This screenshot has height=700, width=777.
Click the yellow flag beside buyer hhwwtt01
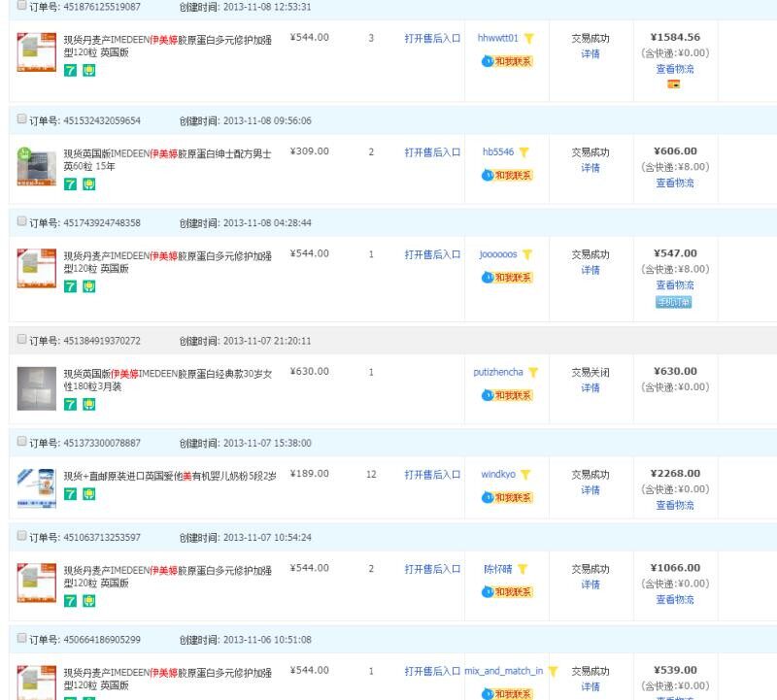tap(529, 39)
